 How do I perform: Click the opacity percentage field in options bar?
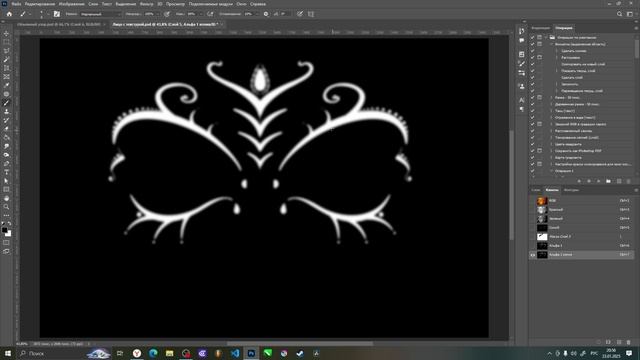[149, 14]
